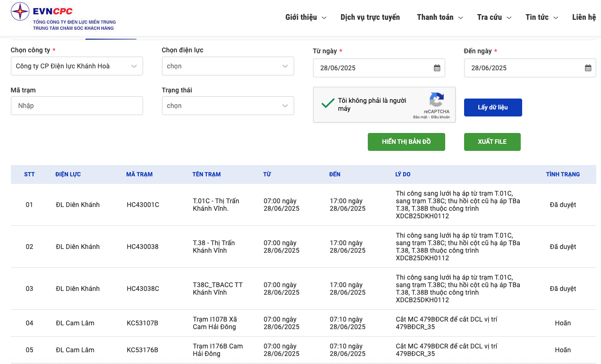
Task: Expand the Tin tức menu
Action: tap(542, 17)
